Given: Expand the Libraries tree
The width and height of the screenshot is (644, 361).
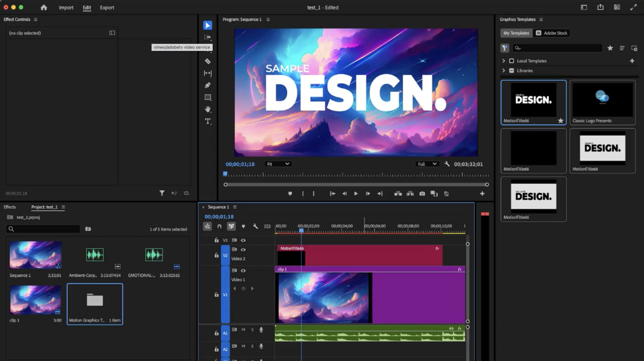Looking at the screenshot, I should tap(503, 71).
